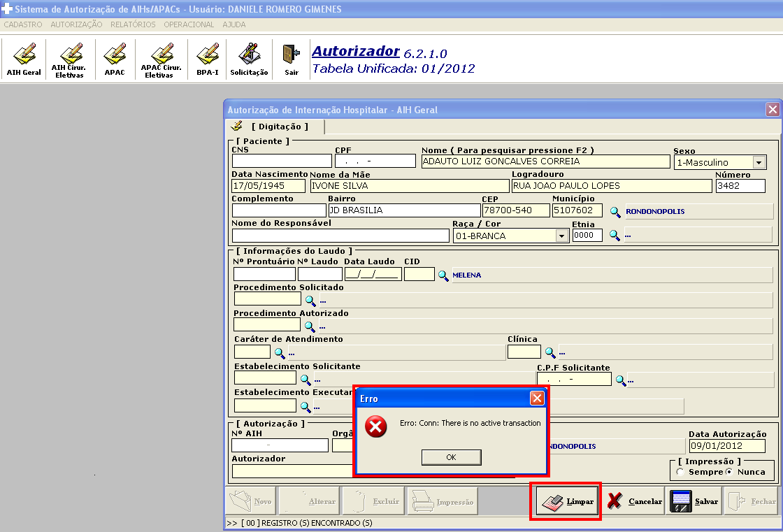Image resolution: width=783 pixels, height=532 pixels.
Task: Select the Digitação tab
Action: coord(275,127)
